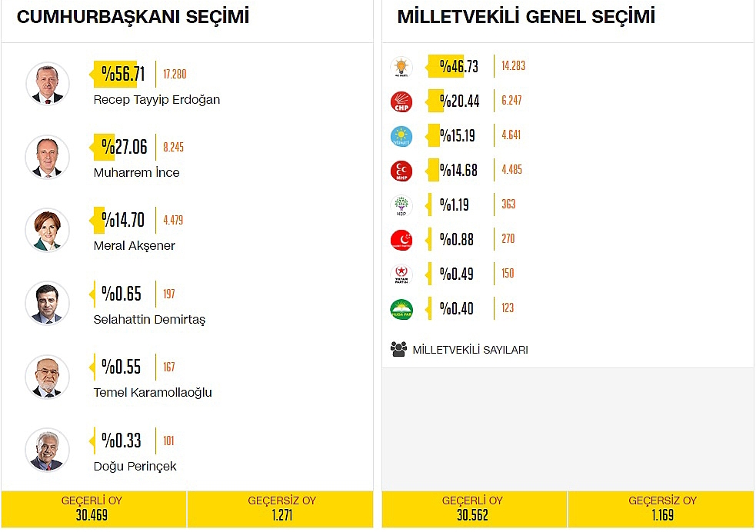Select Muharrem İnce's photo
756x532 pixels.
pos(47,157)
